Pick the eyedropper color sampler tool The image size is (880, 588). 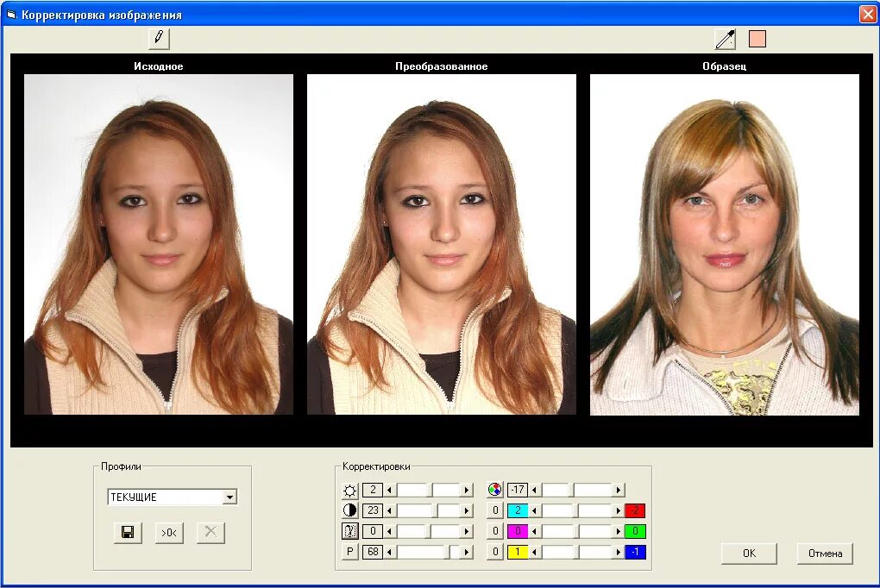pyautogui.click(x=725, y=39)
